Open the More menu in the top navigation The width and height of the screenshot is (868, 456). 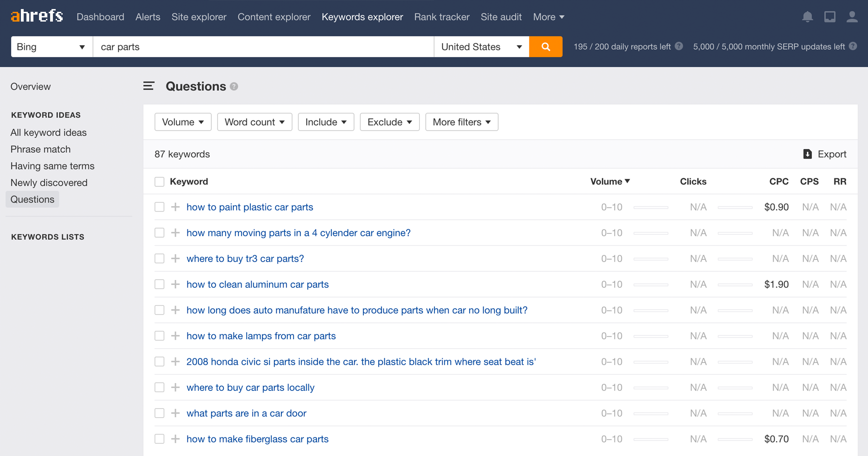548,17
